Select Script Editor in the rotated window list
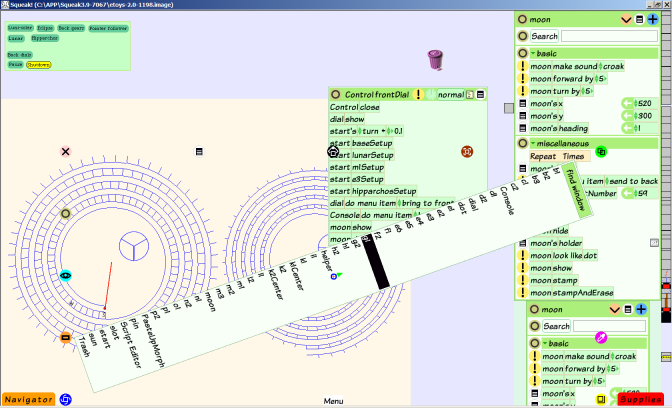The width and height of the screenshot is (672, 408). tap(131, 345)
